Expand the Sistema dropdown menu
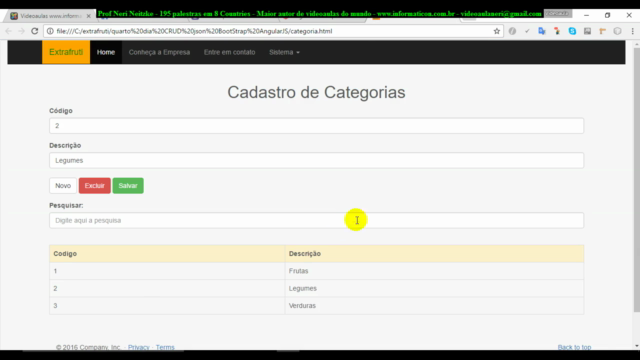Screen dimensions: 640x360 (x=284, y=52)
